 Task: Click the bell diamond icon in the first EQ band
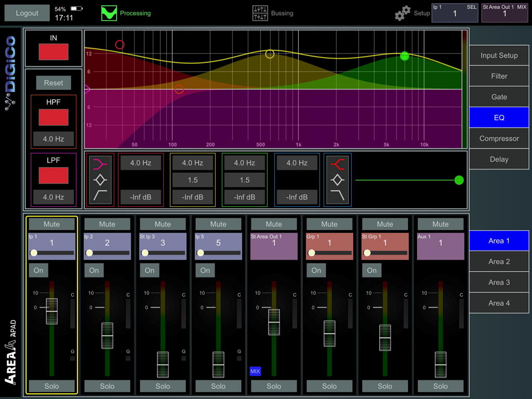(100, 179)
